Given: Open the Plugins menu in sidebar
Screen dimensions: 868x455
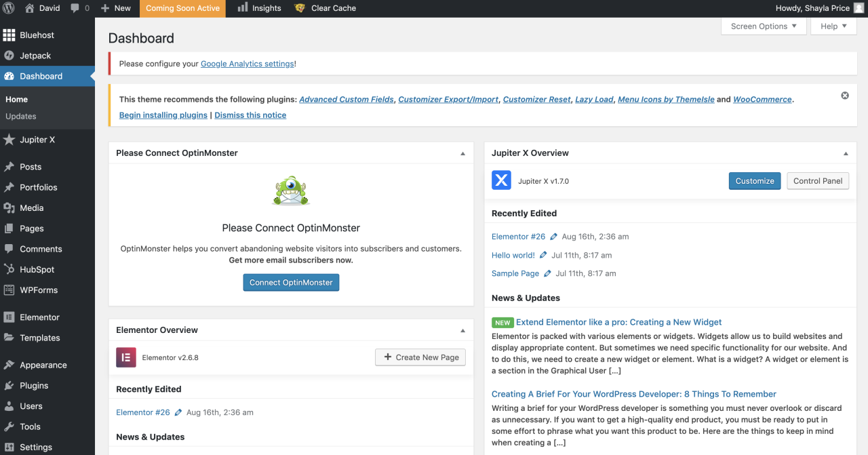Looking at the screenshot, I should pos(34,385).
